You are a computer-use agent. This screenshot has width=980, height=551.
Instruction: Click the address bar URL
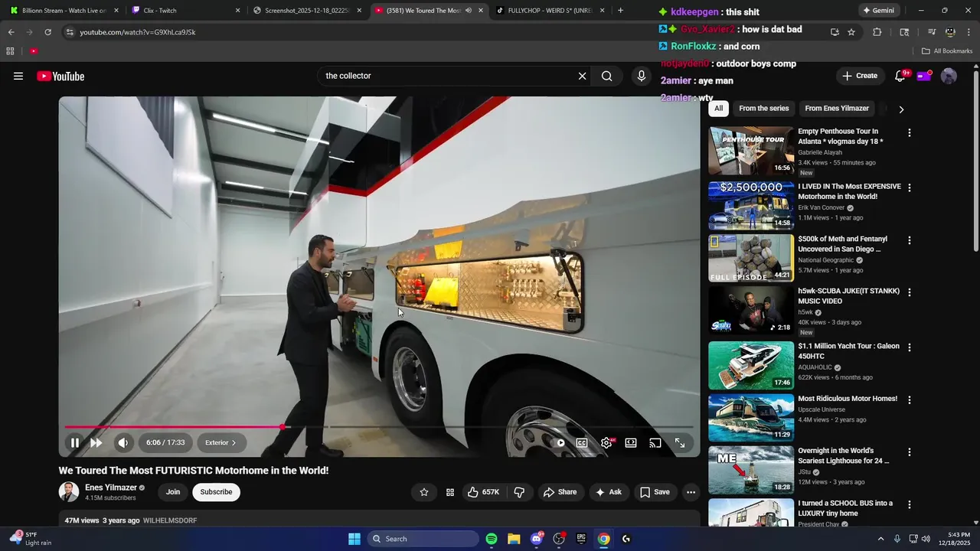pyautogui.click(x=138, y=32)
